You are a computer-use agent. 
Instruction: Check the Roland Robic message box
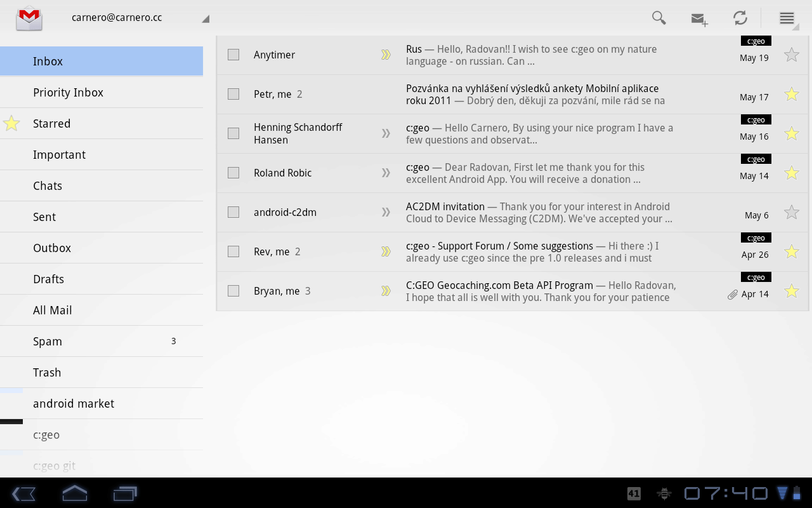pos(233,173)
